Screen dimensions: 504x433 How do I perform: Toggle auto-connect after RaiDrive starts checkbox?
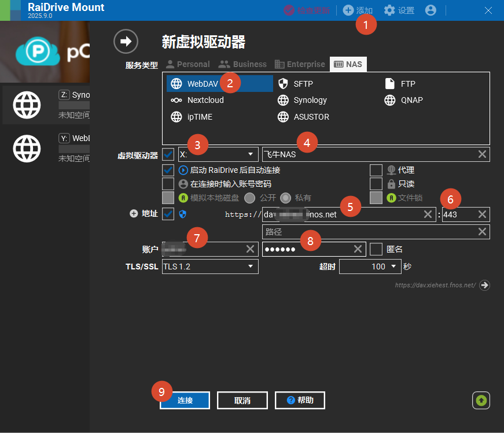pyautogui.click(x=168, y=170)
